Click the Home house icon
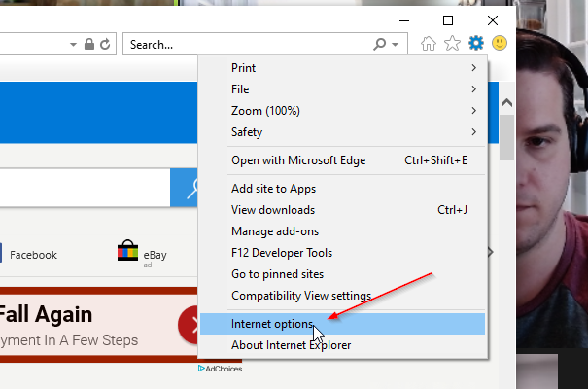588x389 pixels. 429,43
